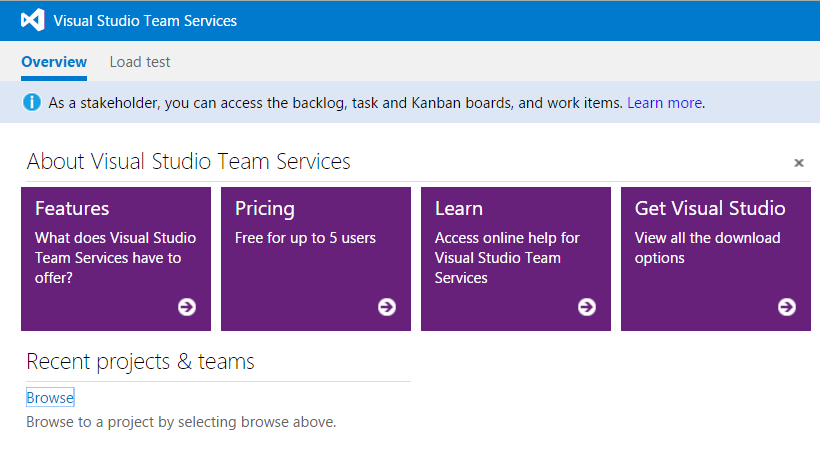820x457 pixels.
Task: Click the Visual Studio Team Services title
Action: tap(145, 20)
